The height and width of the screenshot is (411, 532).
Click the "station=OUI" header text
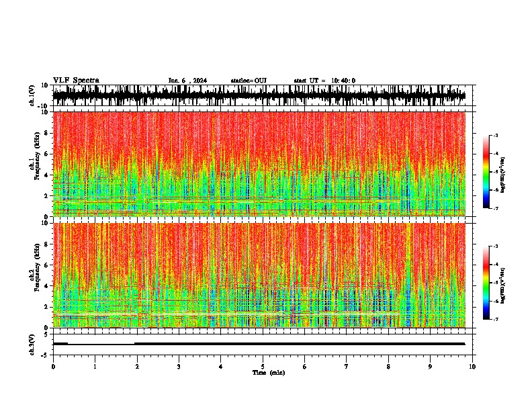pyautogui.click(x=249, y=81)
